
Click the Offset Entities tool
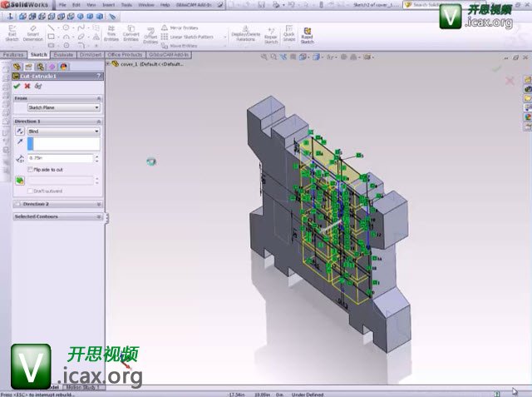point(150,36)
